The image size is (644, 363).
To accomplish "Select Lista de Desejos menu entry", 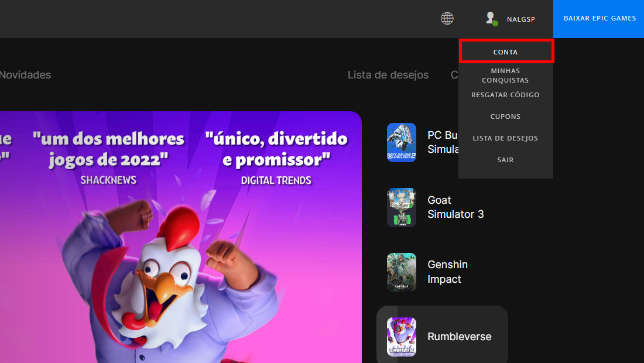I will click(x=506, y=138).
